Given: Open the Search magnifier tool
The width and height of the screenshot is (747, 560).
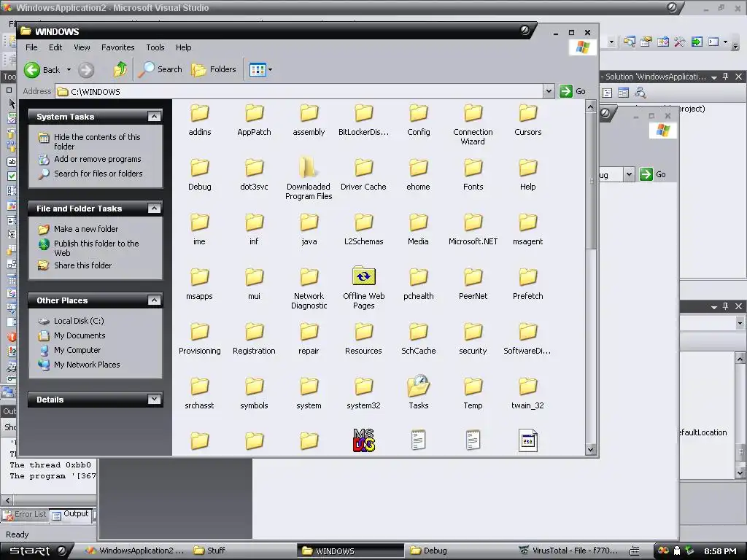Looking at the screenshot, I should click(x=160, y=69).
